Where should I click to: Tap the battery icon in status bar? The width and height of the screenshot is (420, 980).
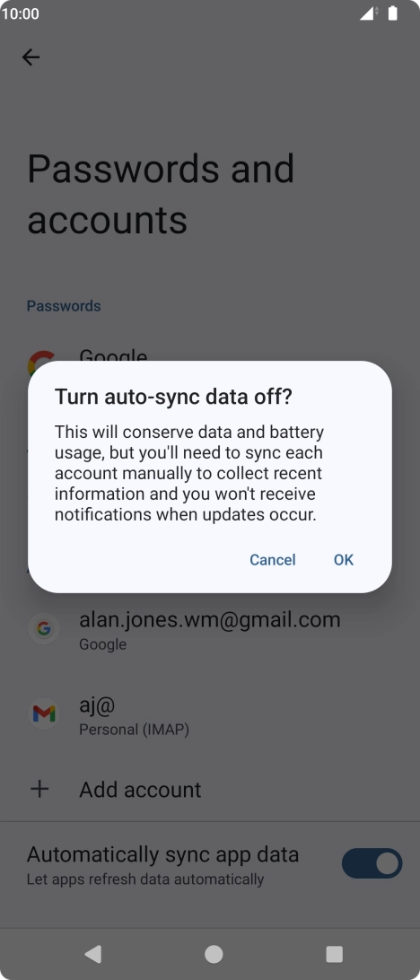point(392,13)
